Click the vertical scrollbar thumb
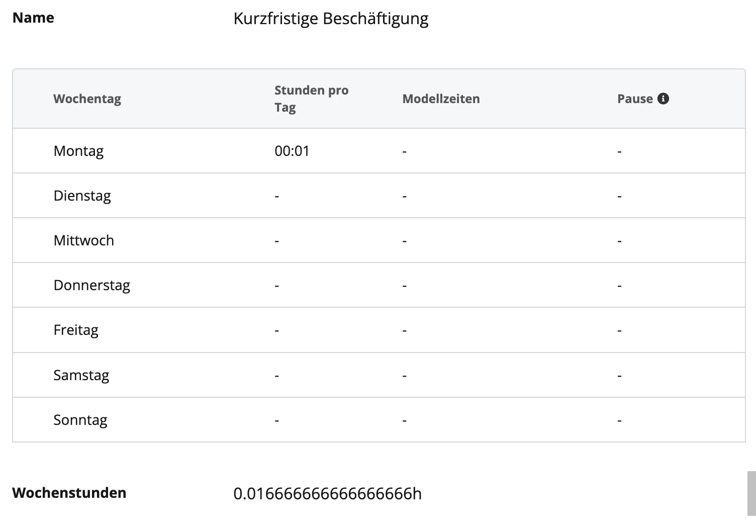Viewport: 756px width, 532px height. (751, 493)
